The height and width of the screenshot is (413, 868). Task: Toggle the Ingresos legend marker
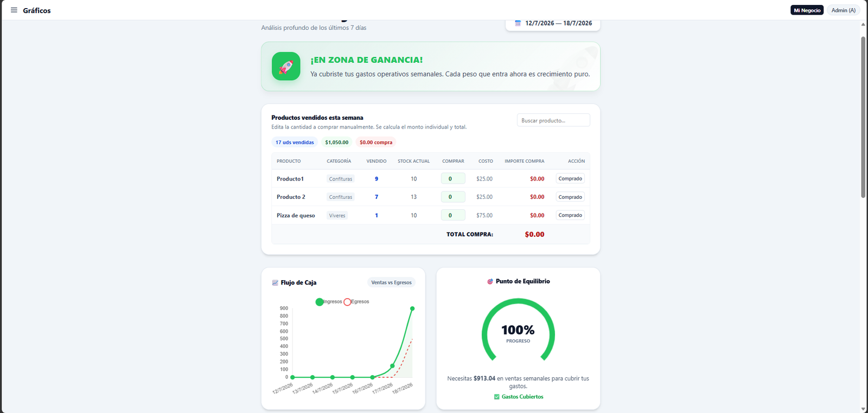pyautogui.click(x=320, y=302)
